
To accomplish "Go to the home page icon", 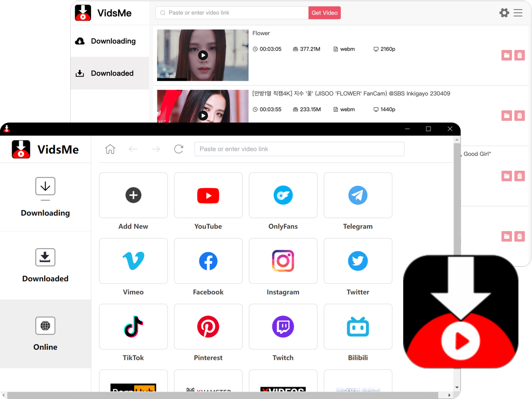I will 110,149.
